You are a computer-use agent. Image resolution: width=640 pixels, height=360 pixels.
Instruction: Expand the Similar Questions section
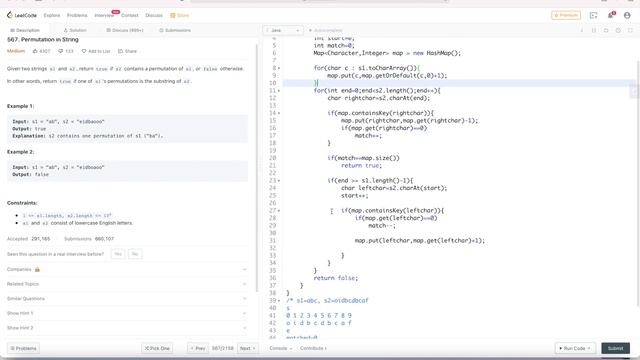click(127, 299)
